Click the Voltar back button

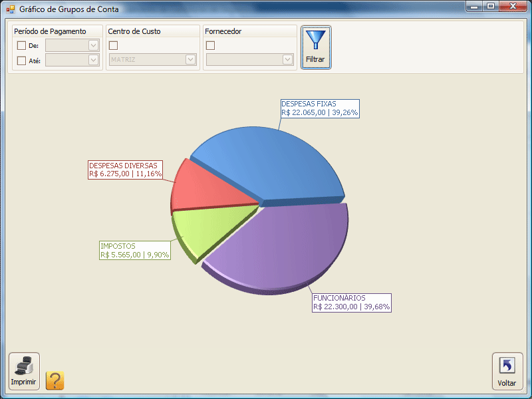[507, 371]
